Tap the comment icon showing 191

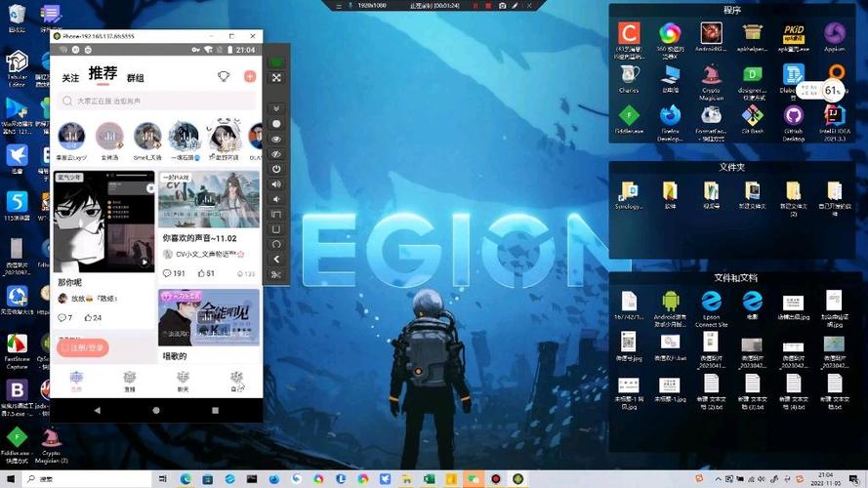[x=167, y=273]
